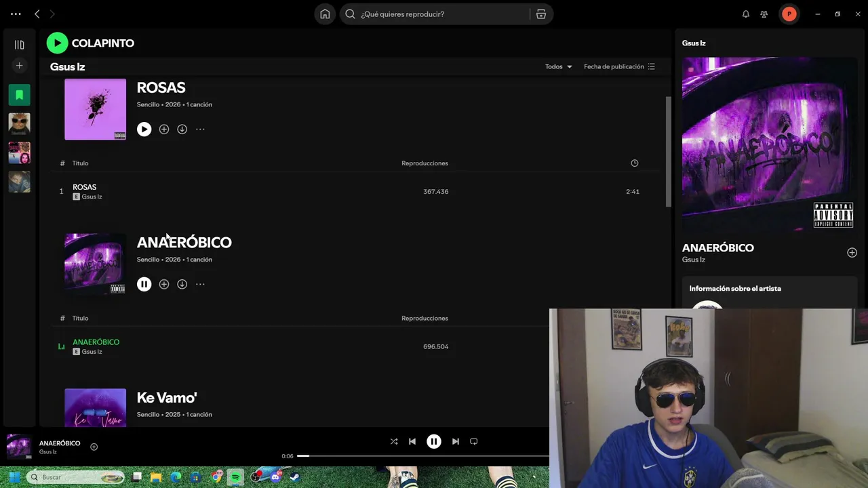Open the ROSAS release title
This screenshot has height=488, width=868.
tap(161, 87)
